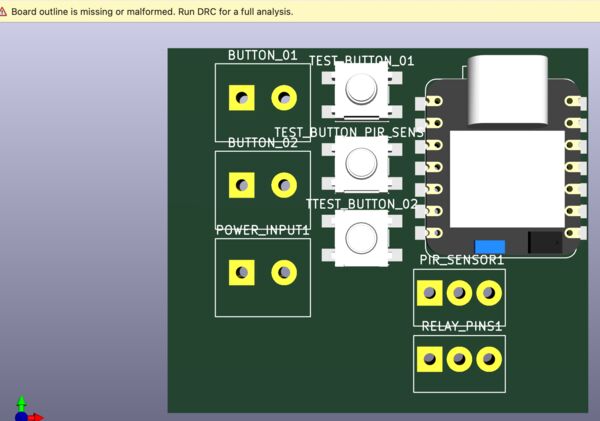This screenshot has width=600, height=421.
Task: Select the square pad of BUTTON_01
Action: point(241,98)
